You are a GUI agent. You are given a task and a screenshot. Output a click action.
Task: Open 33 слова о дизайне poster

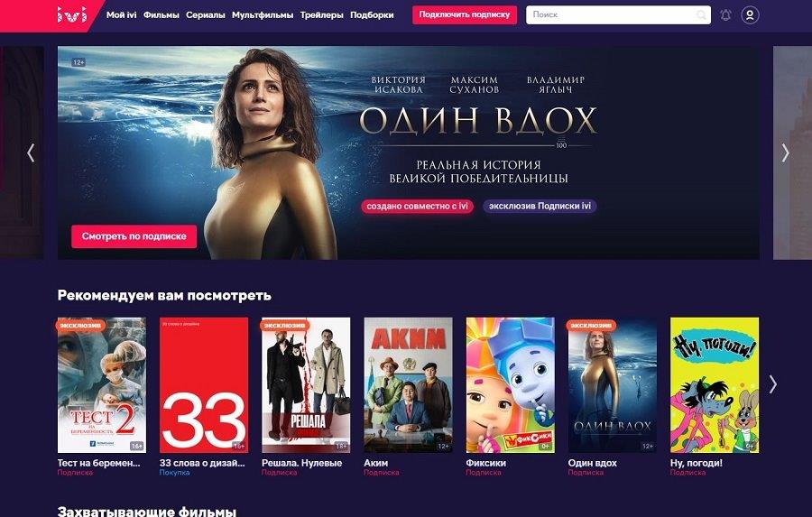[204, 385]
